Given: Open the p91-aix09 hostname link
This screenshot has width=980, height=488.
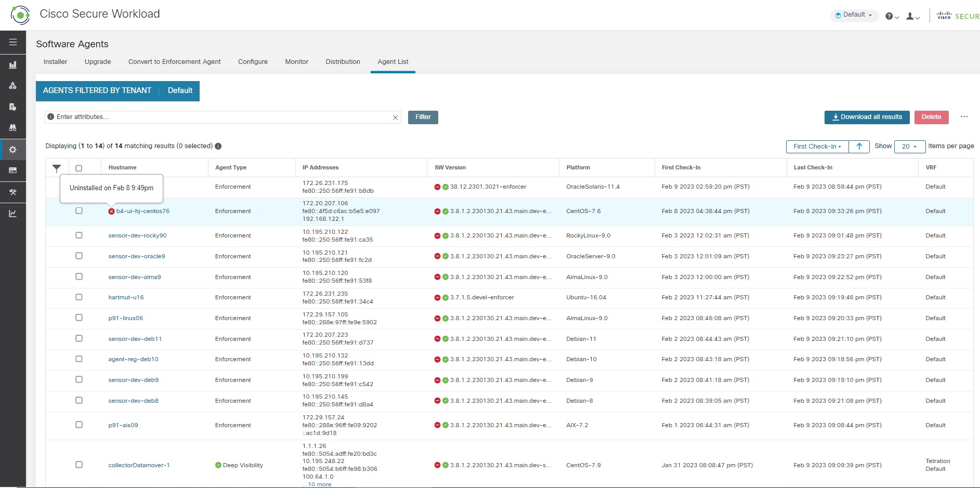Looking at the screenshot, I should pos(123,425).
